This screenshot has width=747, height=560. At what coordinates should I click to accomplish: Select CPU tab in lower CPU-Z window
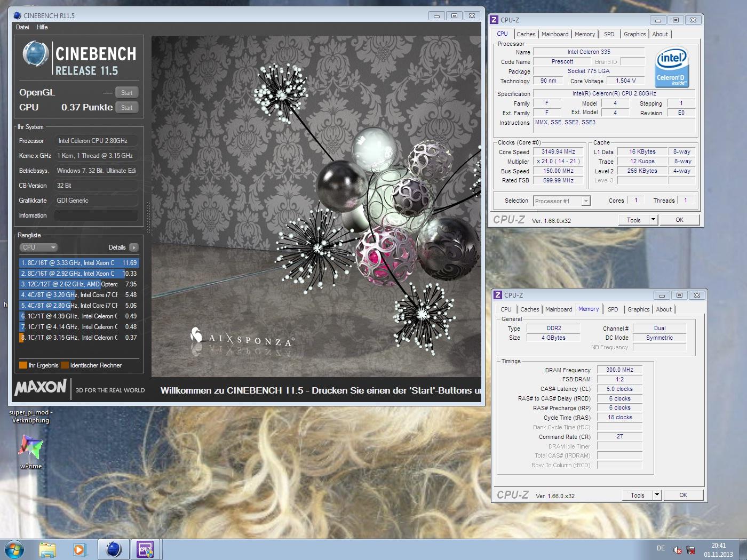pyautogui.click(x=506, y=309)
